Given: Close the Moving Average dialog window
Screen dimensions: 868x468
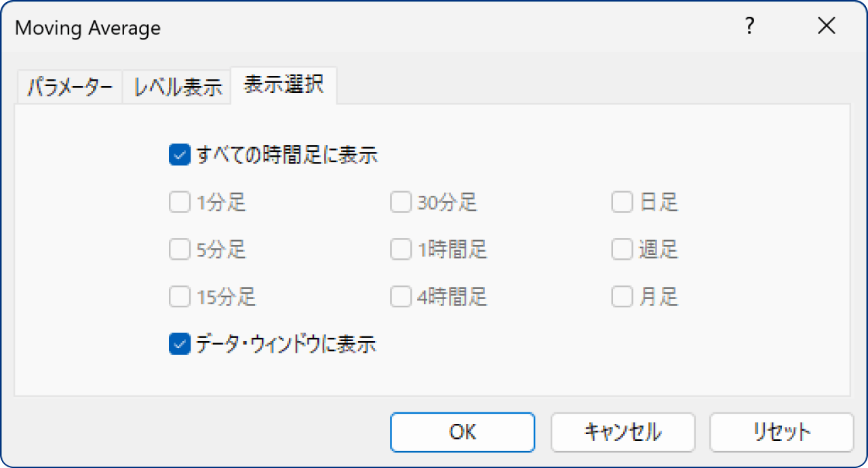Looking at the screenshot, I should (x=827, y=26).
